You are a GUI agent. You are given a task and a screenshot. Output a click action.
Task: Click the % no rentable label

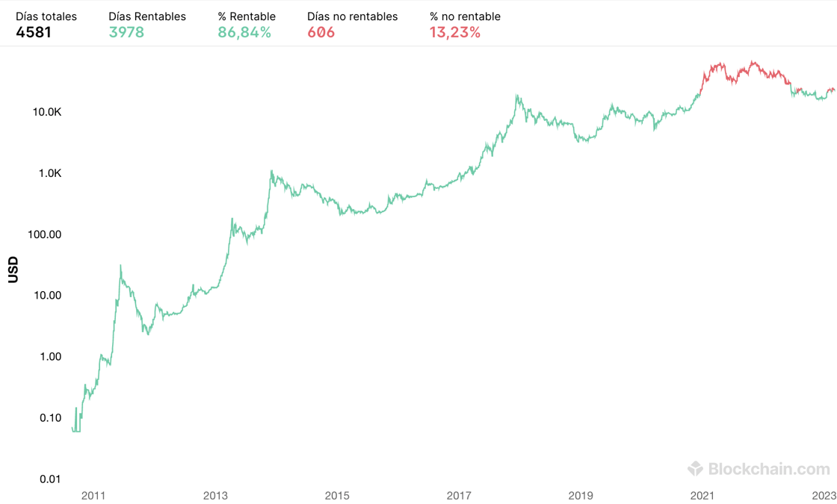465,16
